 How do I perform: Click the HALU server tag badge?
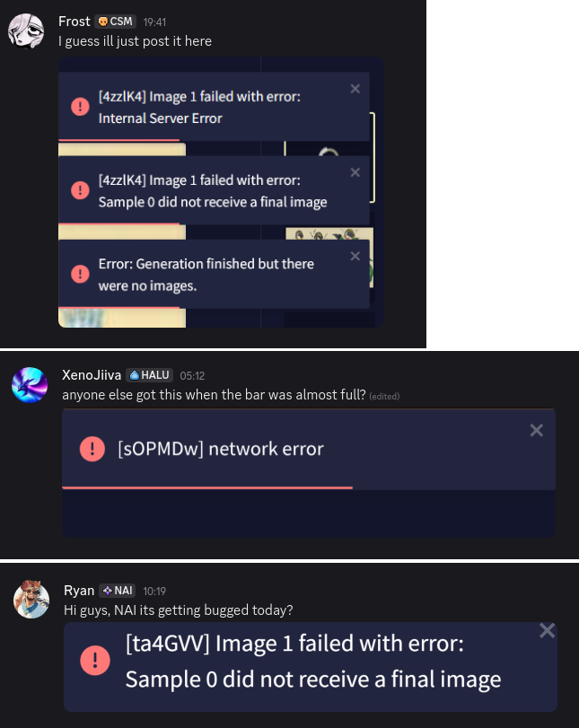pyautogui.click(x=149, y=375)
